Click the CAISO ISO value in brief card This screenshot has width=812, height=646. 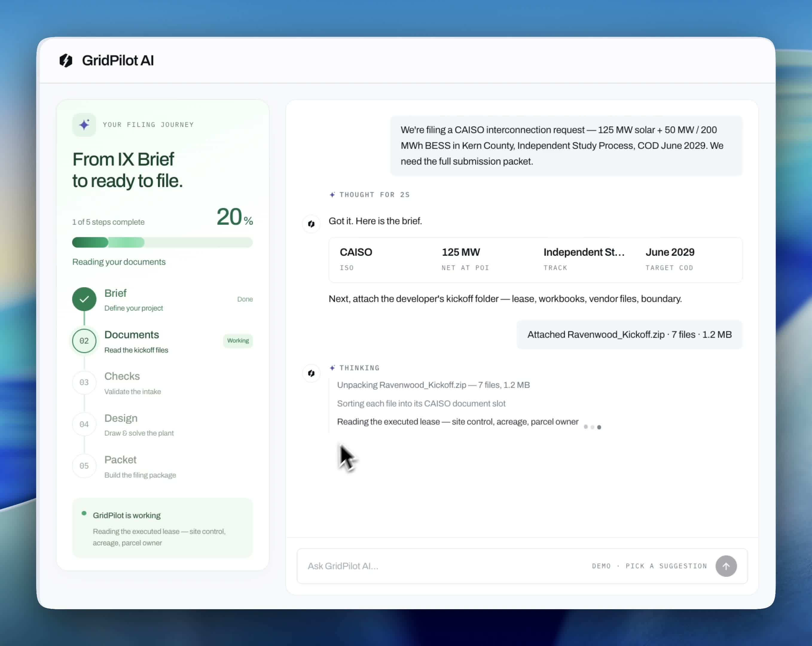[355, 252]
